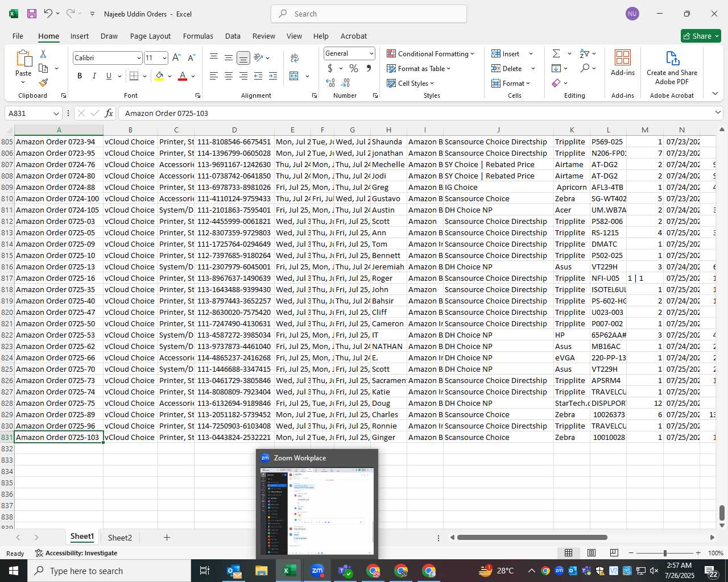Image resolution: width=728 pixels, height=582 pixels.
Task: Click the Cut scissors icon
Action: coord(43,53)
